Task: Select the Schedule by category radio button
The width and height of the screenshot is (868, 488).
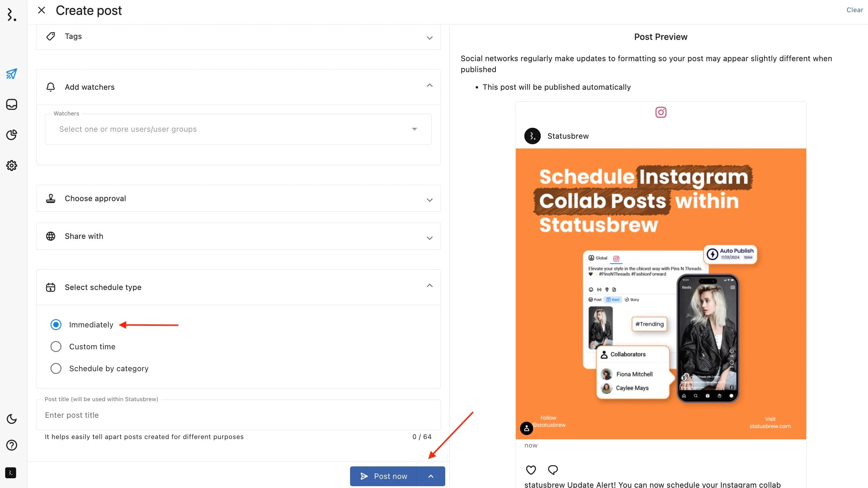Action: click(55, 368)
